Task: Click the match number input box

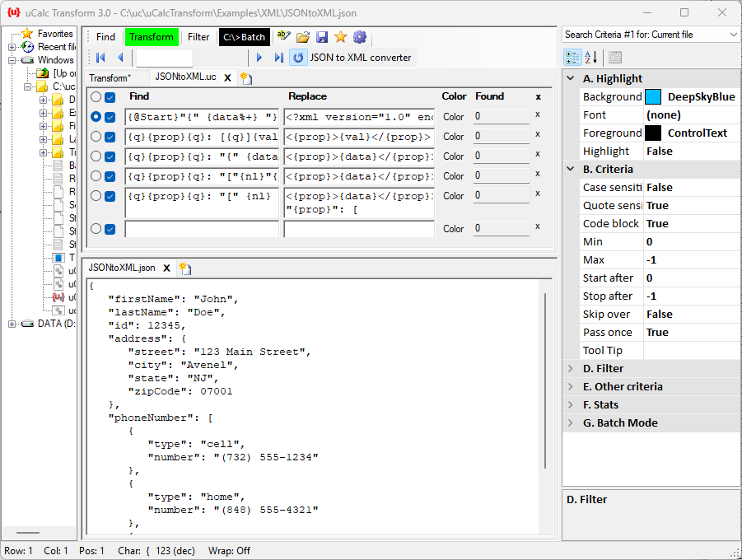Action: [164, 58]
